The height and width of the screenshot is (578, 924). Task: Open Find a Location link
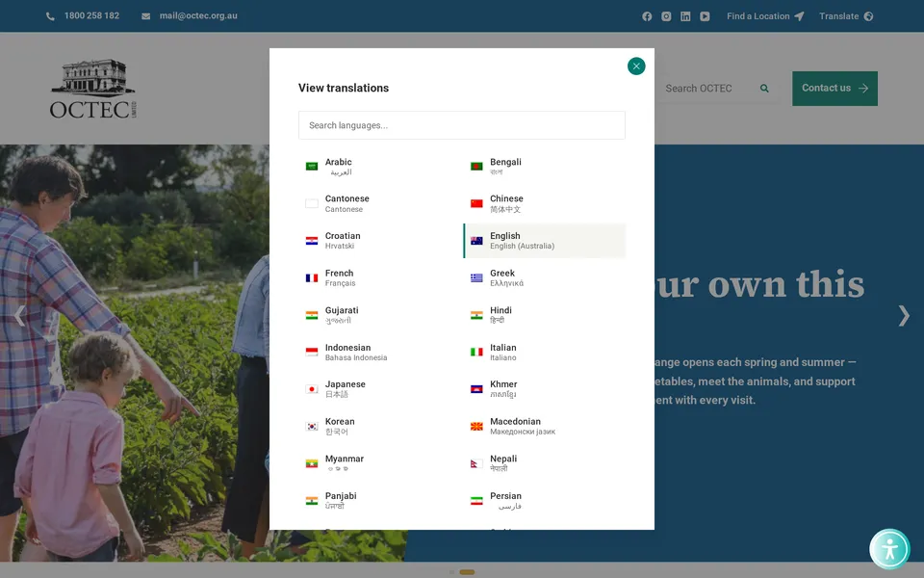click(765, 16)
